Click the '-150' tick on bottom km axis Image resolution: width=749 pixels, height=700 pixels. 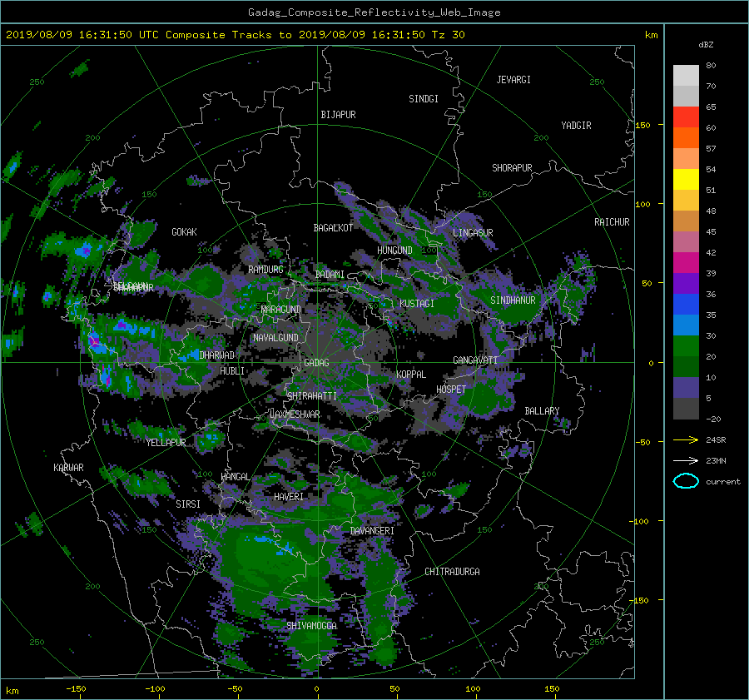point(76,689)
